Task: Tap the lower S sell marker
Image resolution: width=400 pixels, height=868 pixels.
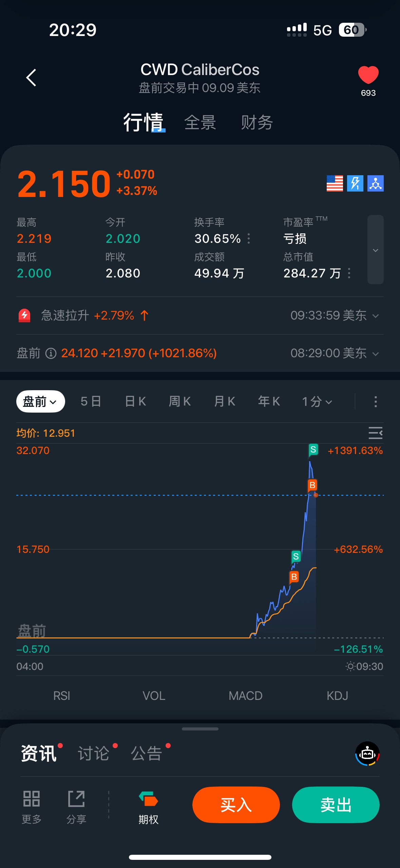Action: [296, 557]
